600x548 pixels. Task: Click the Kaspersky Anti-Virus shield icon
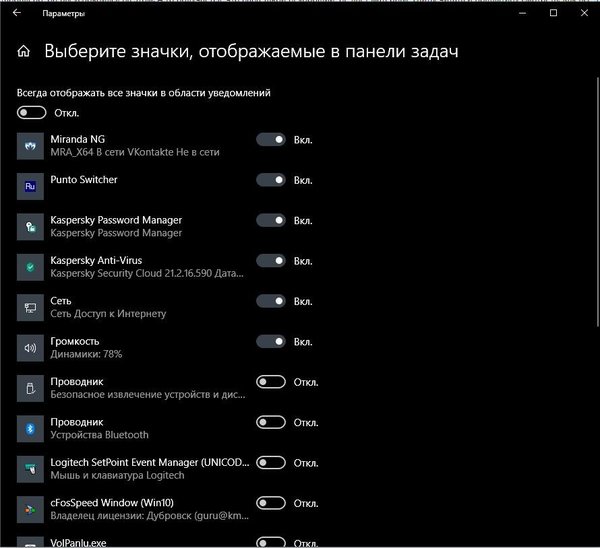click(30, 267)
